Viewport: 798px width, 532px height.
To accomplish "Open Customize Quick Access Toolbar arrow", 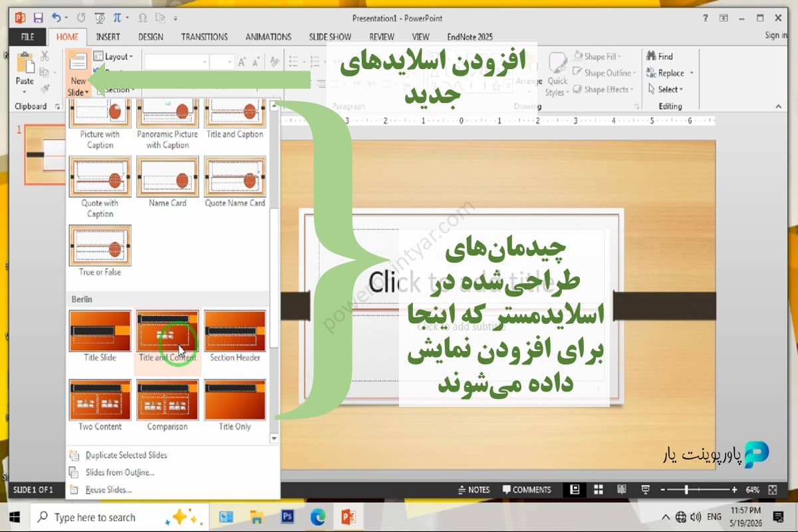I will 175,19.
